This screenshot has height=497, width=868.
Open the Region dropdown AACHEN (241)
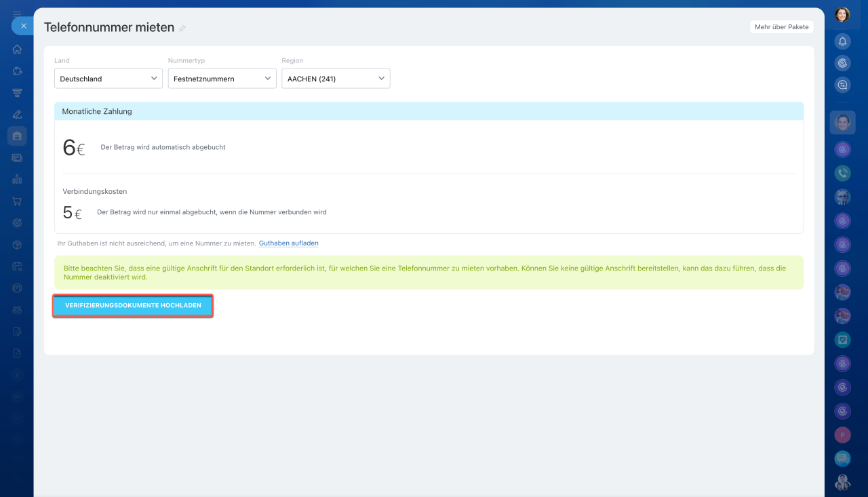click(336, 79)
